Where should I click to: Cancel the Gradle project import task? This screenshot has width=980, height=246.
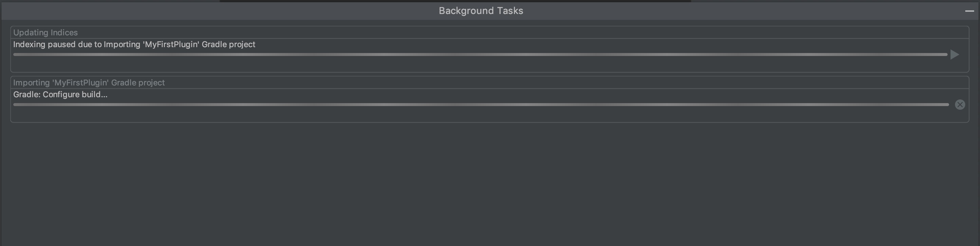(959, 105)
